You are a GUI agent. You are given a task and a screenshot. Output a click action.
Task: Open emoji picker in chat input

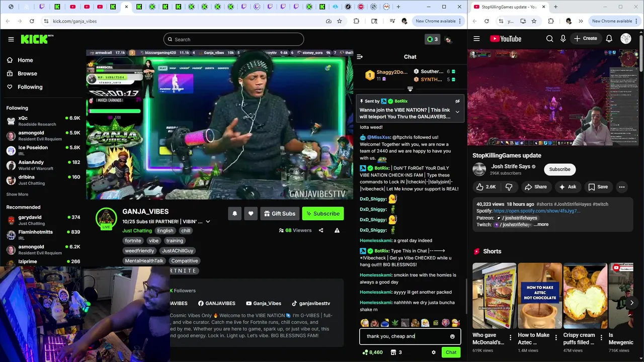pos(452,336)
